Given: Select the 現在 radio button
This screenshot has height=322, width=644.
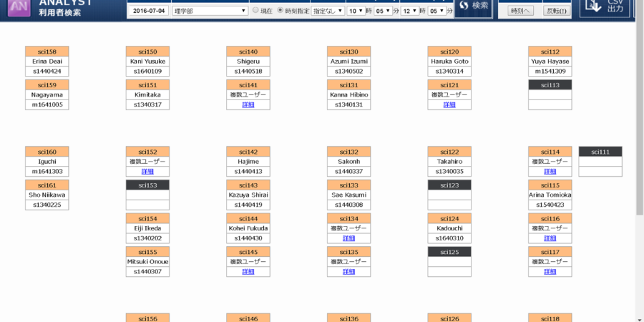Looking at the screenshot, I should point(255,11).
